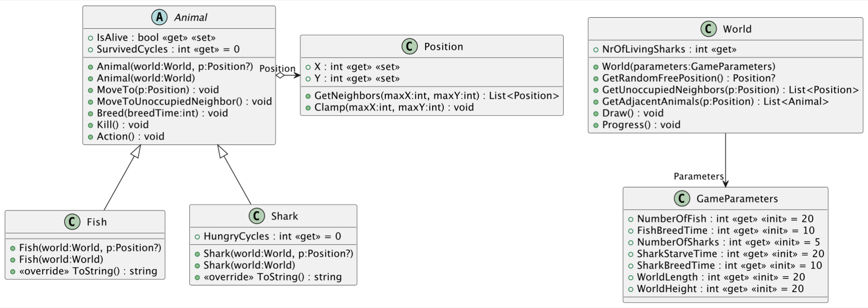Select the MoveToUnoccupiedNeighbor() method in Animal
The height and width of the screenshot is (308, 868).
(x=184, y=102)
